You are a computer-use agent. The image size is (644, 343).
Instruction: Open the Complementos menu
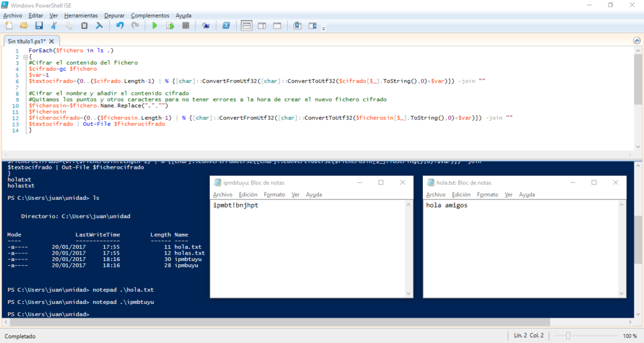150,16
